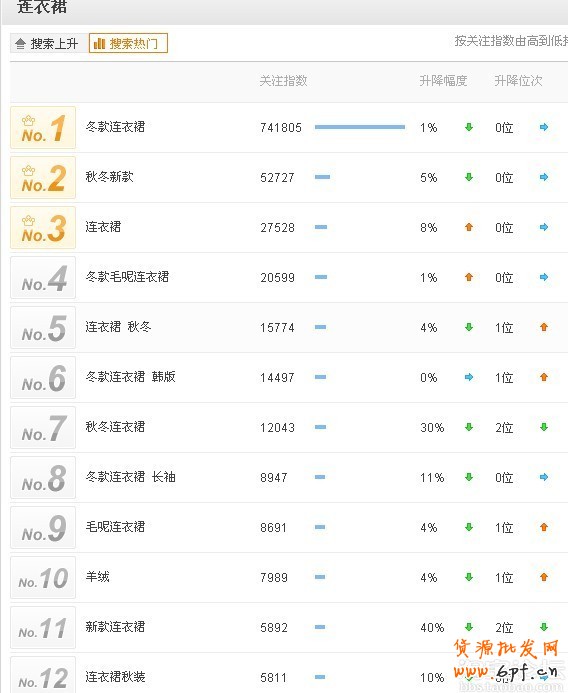
Task: Click the 关注指数 column header
Action: [283, 81]
